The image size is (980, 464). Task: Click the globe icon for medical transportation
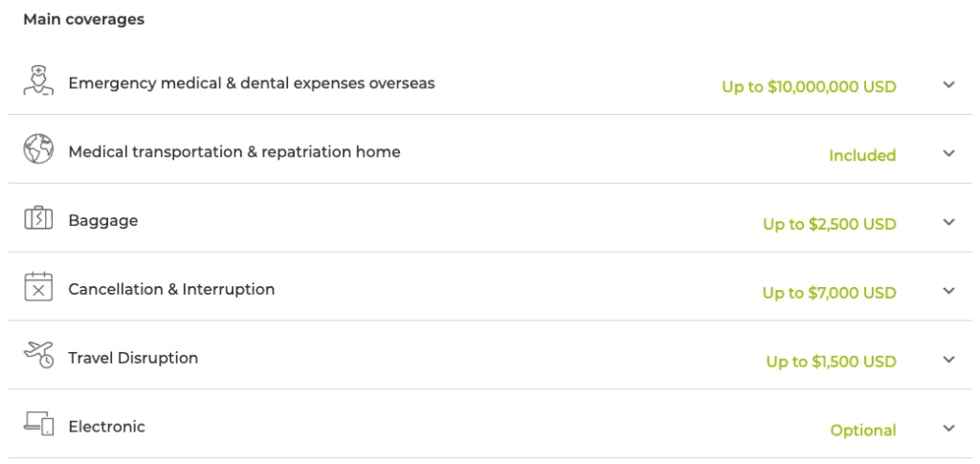pyautogui.click(x=38, y=148)
